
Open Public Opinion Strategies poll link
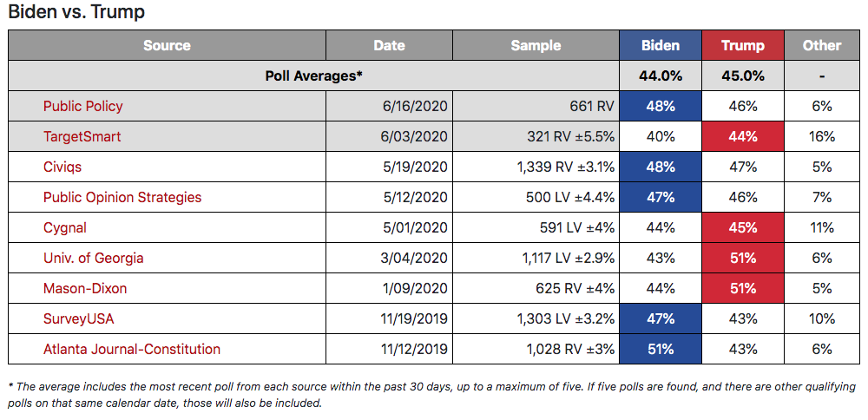tap(122, 197)
